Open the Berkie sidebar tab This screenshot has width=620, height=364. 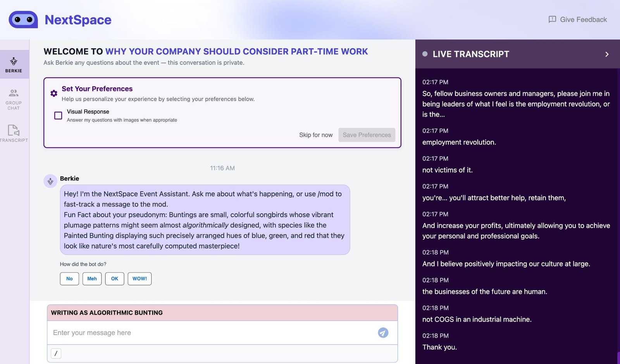point(14,65)
